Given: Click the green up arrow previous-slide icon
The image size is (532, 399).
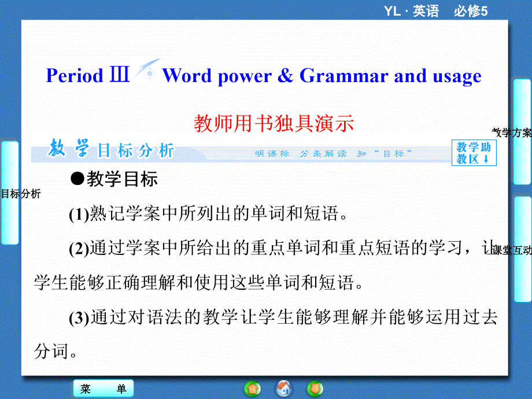Looking at the screenshot, I should 253,389.
